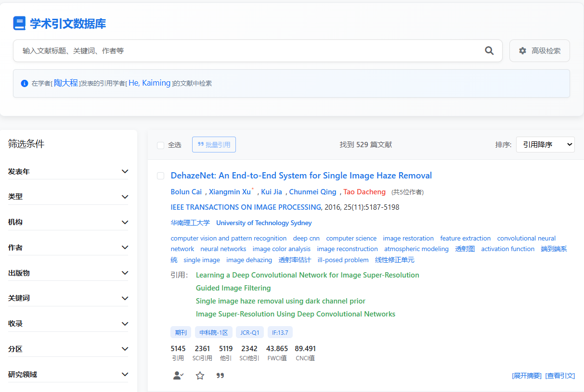Viewport: 584px width, 392px height.
Task: Star the DehazeNet paper as favorite
Action: tap(200, 376)
